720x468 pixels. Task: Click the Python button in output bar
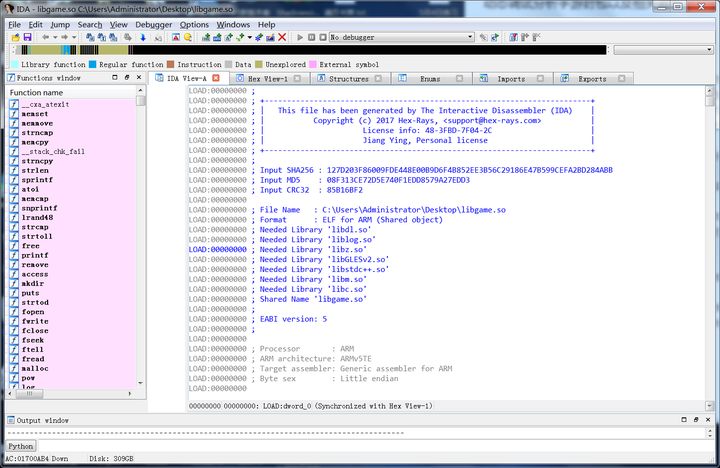[x=20, y=446]
